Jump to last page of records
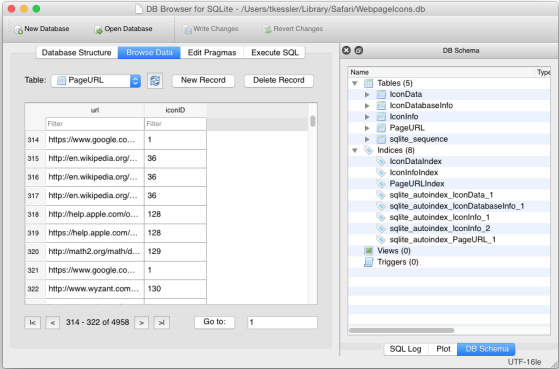The image size is (559, 369). click(x=161, y=323)
